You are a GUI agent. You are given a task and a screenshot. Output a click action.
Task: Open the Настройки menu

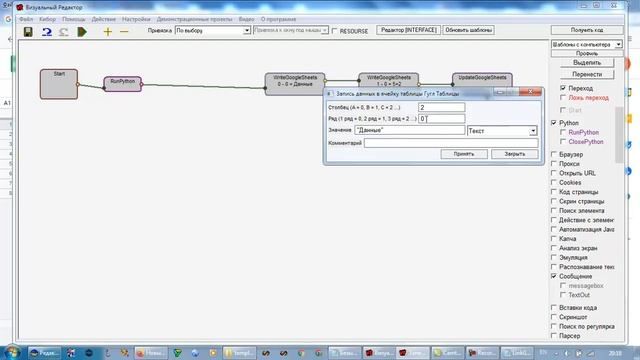136,19
